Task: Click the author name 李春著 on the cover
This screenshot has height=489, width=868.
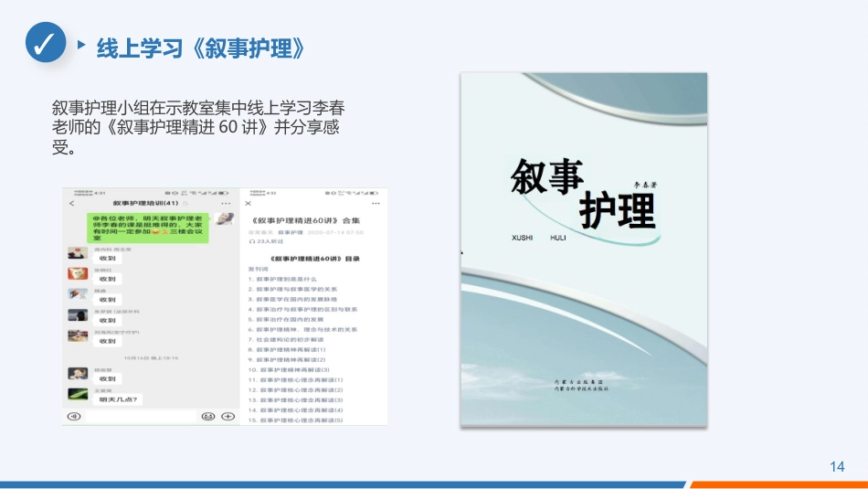Action: pyautogui.click(x=645, y=185)
